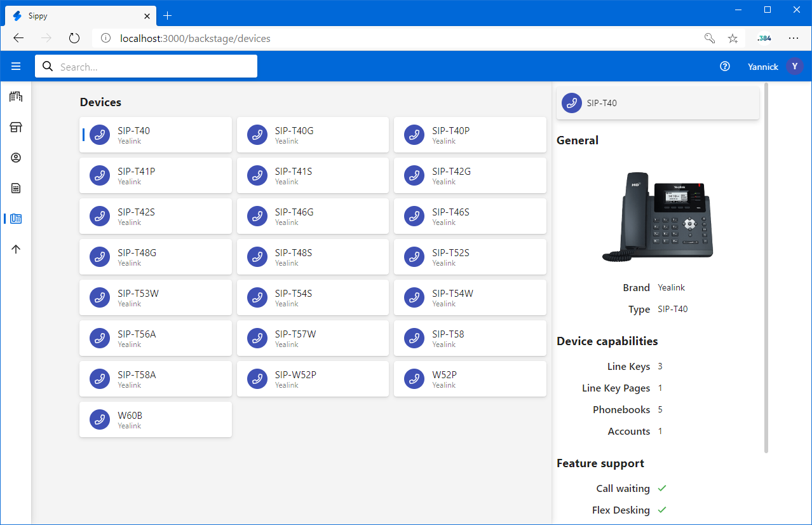Reload the page with refresh icon

[x=74, y=38]
